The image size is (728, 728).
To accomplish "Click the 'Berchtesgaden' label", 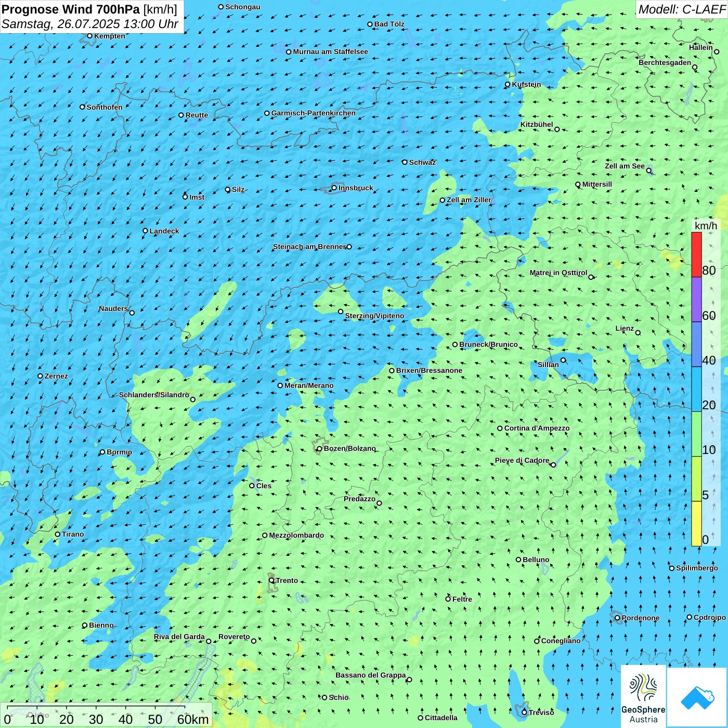I will point(665,62).
